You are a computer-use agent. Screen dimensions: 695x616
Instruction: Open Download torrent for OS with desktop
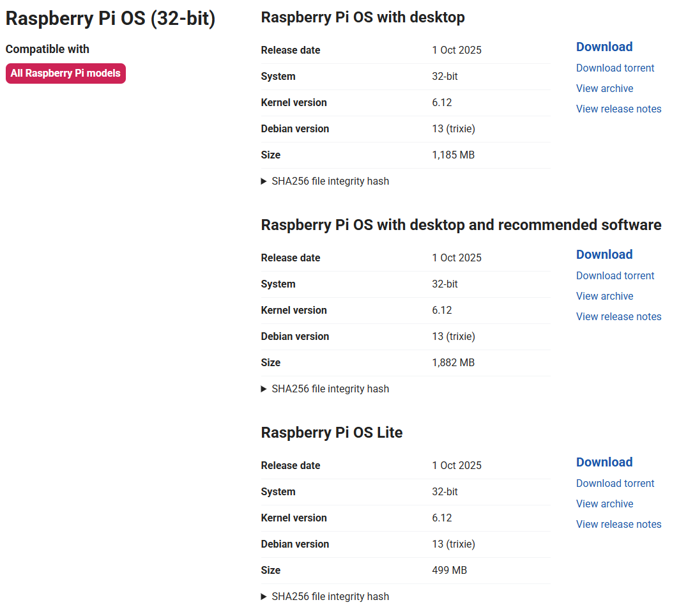click(x=615, y=68)
